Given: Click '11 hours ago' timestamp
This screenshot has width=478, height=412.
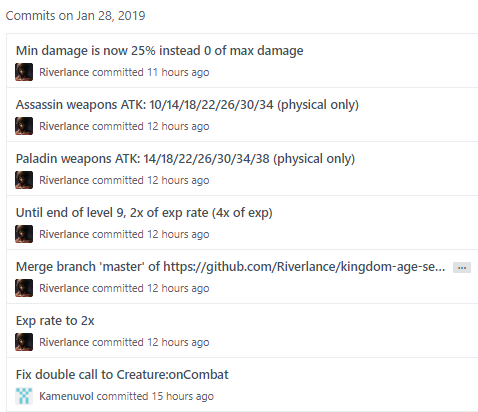Looking at the screenshot, I should coord(178,72).
